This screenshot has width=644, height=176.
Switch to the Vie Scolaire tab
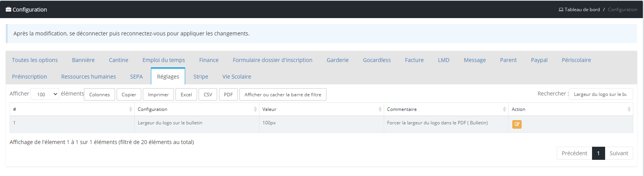237,76
